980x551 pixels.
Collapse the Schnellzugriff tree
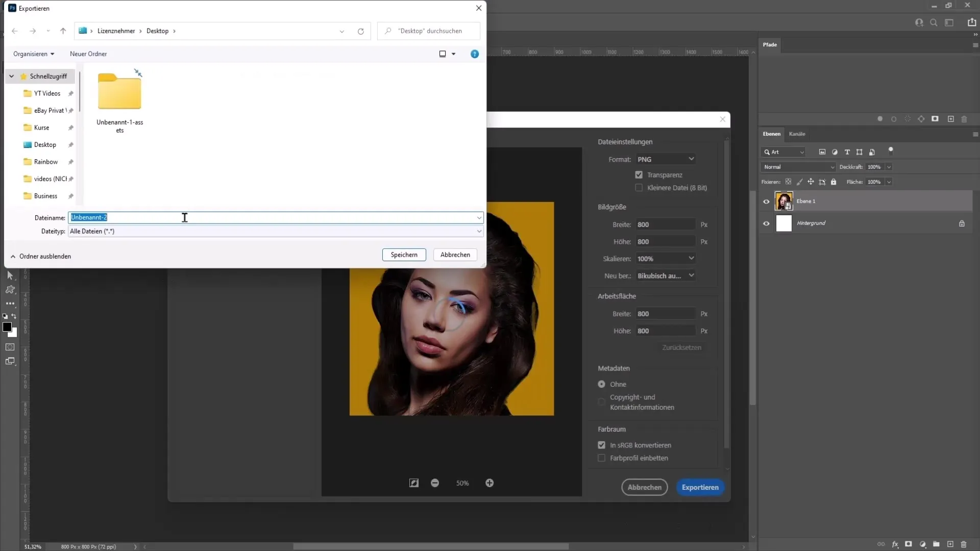11,77
